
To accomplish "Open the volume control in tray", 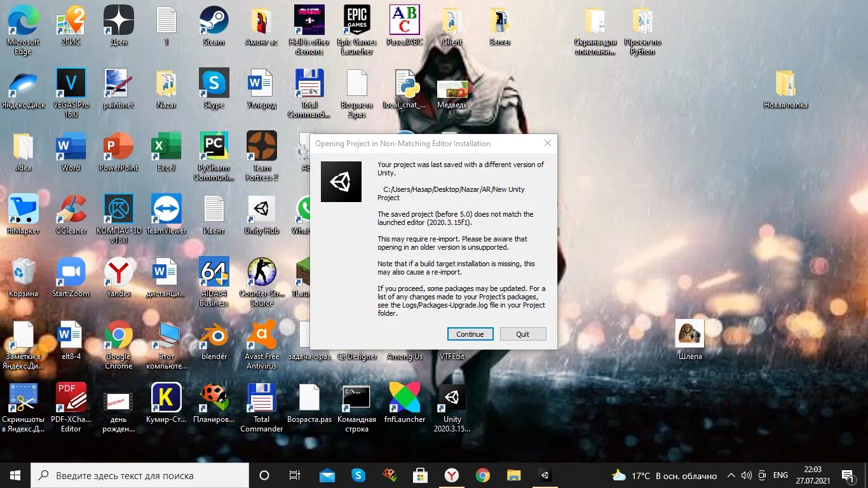I will 746,475.
